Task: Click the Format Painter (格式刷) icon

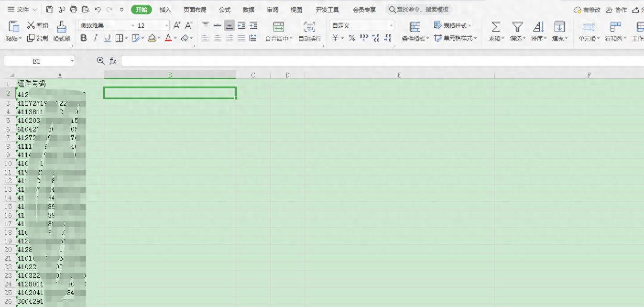Action: point(61,27)
